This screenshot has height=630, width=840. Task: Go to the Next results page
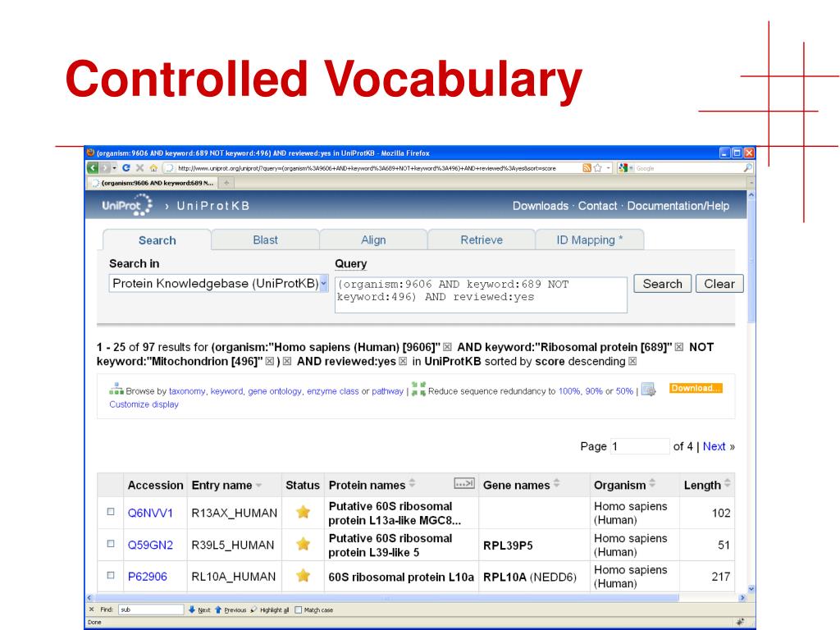coord(714,446)
